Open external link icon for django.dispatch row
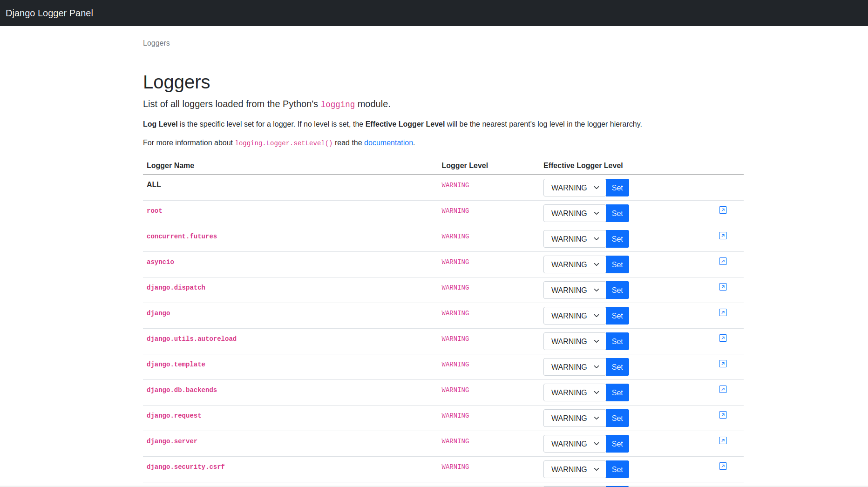The width and height of the screenshot is (868, 487). [723, 287]
